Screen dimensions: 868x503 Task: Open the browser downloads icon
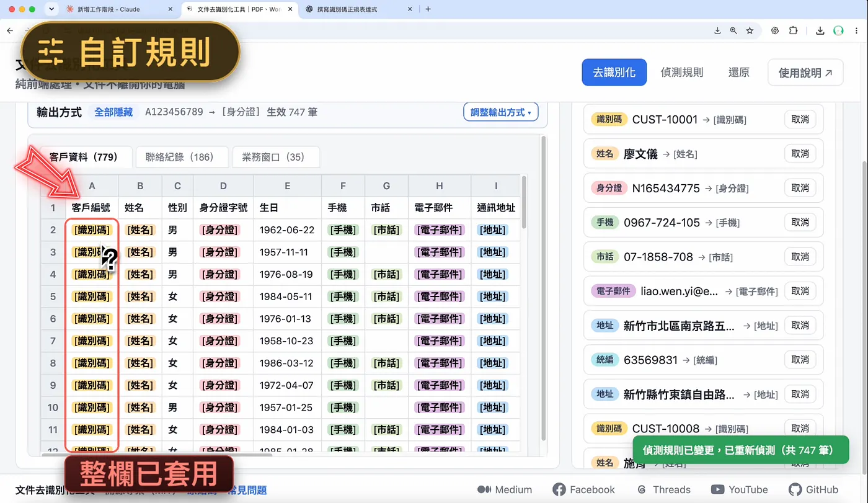coord(820,30)
